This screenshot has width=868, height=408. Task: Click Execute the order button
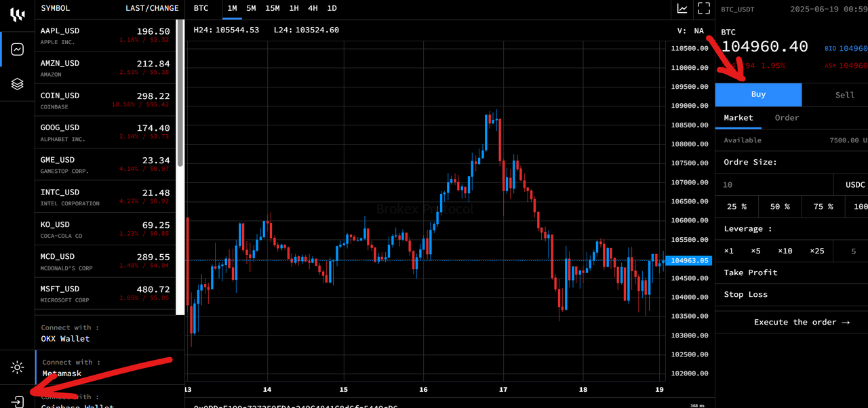click(802, 323)
